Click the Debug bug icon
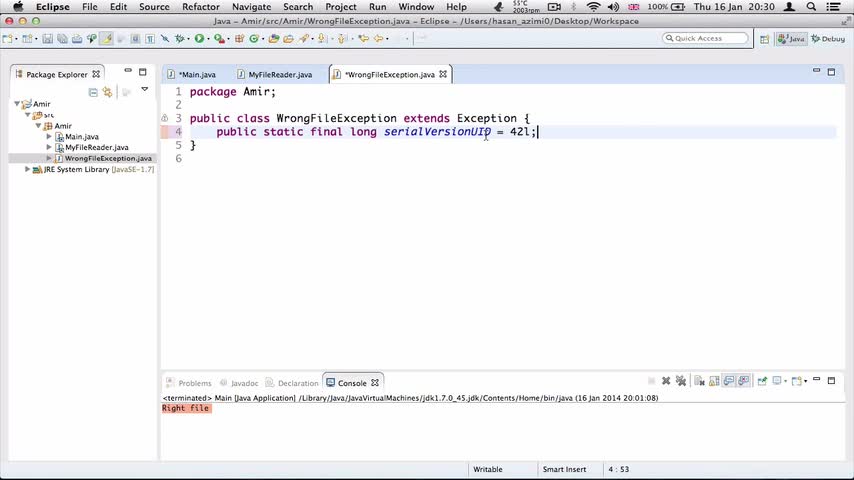The image size is (854, 480). (x=179, y=38)
